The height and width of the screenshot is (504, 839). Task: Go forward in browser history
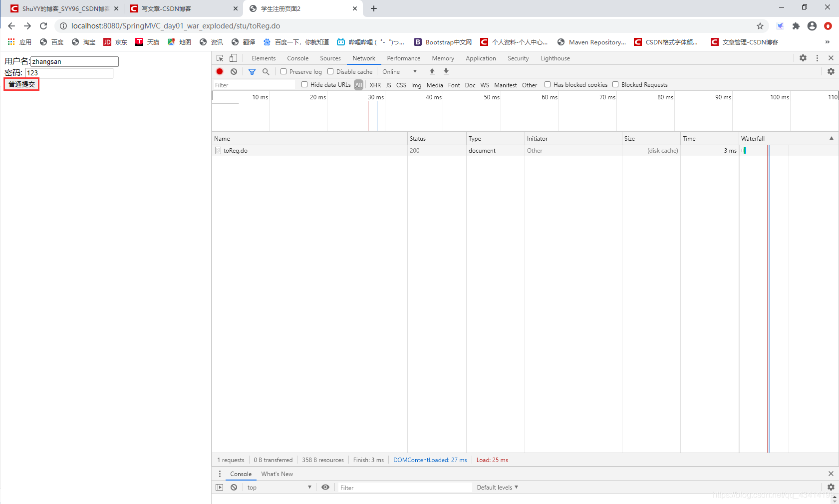click(x=27, y=26)
